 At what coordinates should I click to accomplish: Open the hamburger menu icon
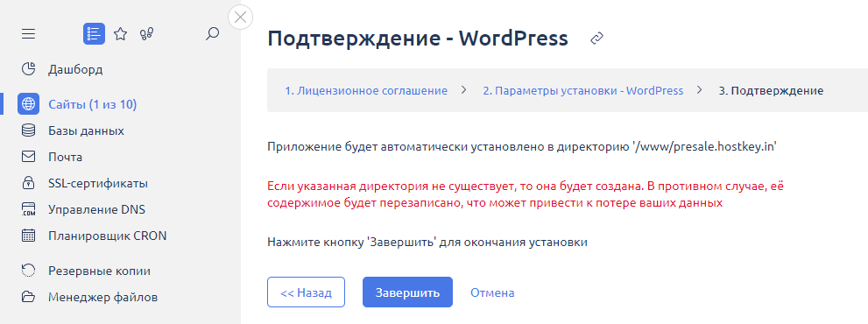point(28,34)
